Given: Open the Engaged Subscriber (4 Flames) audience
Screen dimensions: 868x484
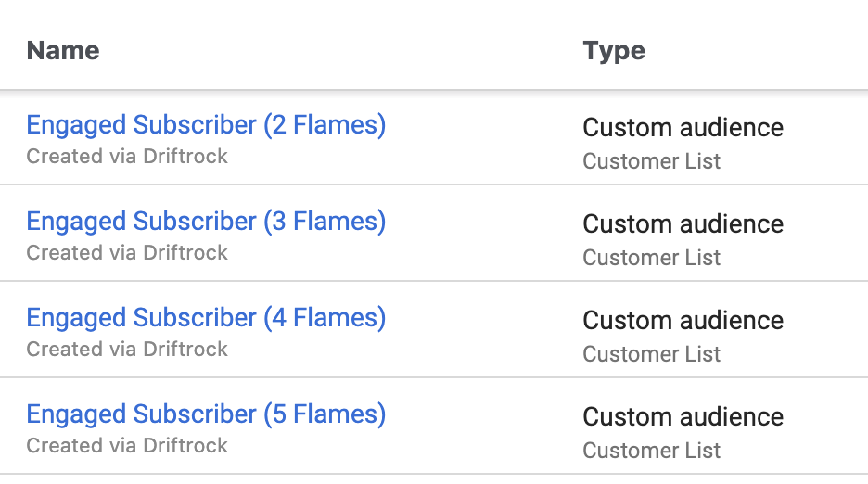Looking at the screenshot, I should [x=206, y=318].
